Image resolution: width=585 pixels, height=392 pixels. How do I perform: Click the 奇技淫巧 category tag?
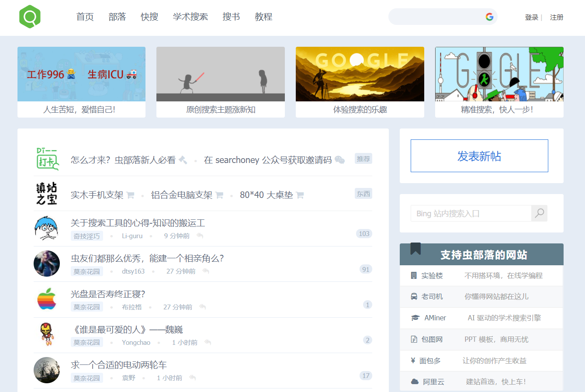pos(87,236)
